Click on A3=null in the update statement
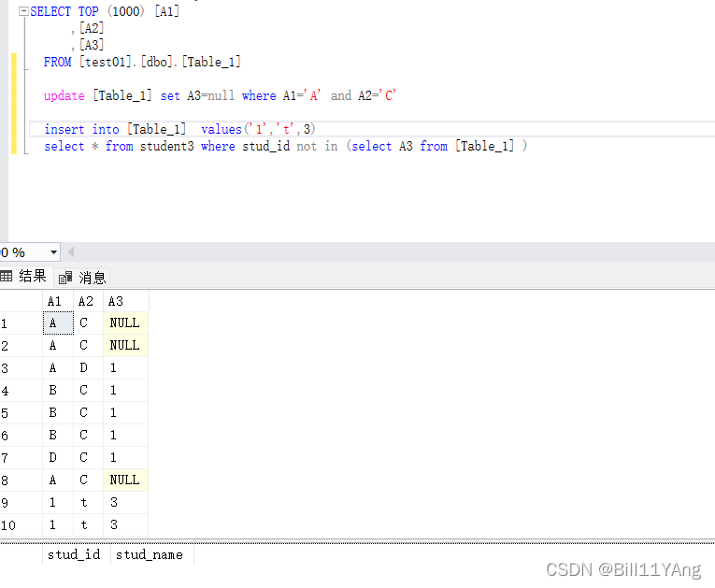The width and height of the screenshot is (715, 588). 210,95
